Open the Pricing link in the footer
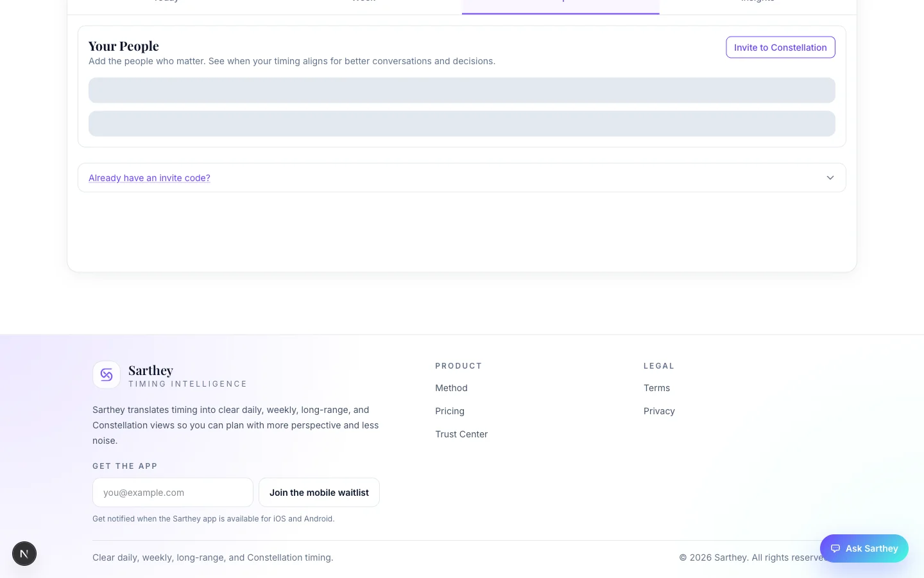The width and height of the screenshot is (924, 578). pos(449,411)
